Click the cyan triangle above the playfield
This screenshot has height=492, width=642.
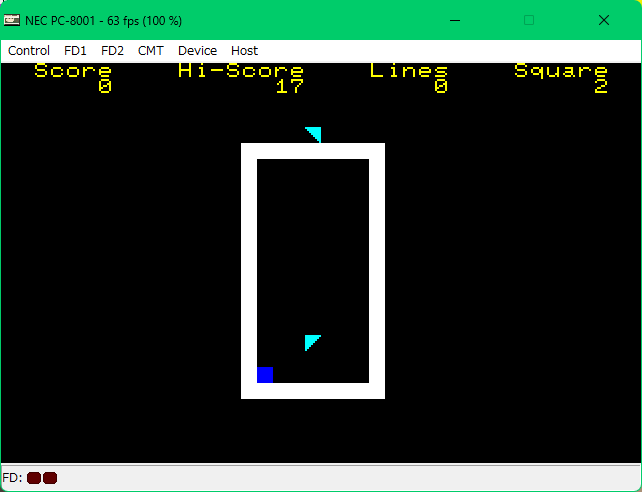(314, 134)
